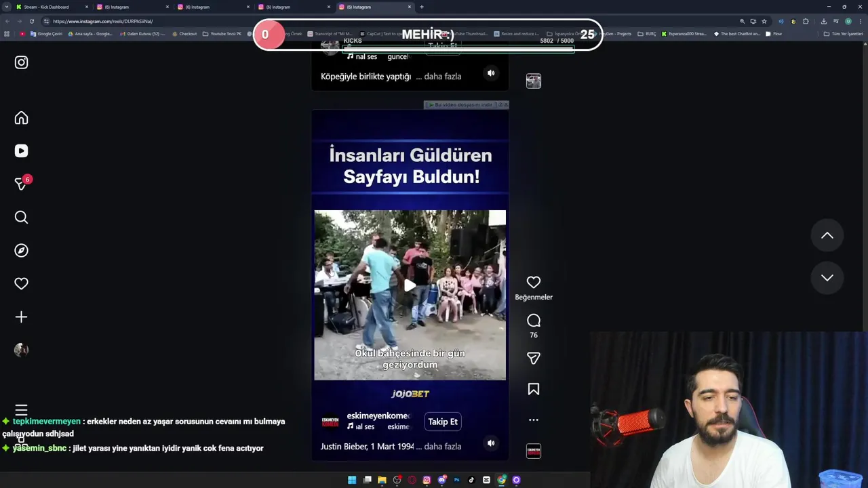Open the tab search dropdown arrow
This screenshot has height=488, width=868.
(x=7, y=7)
